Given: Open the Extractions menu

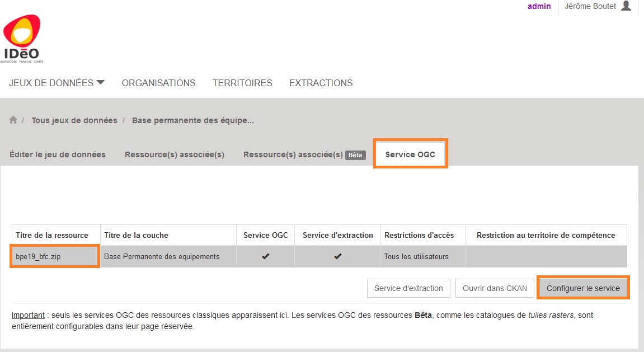Looking at the screenshot, I should pos(321,83).
